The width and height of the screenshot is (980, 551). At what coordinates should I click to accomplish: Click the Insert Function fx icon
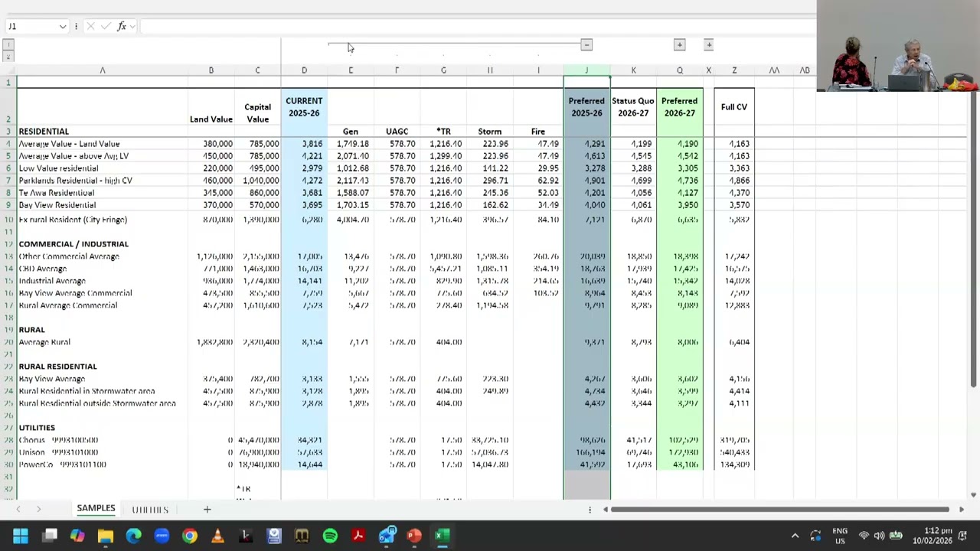[x=121, y=26]
